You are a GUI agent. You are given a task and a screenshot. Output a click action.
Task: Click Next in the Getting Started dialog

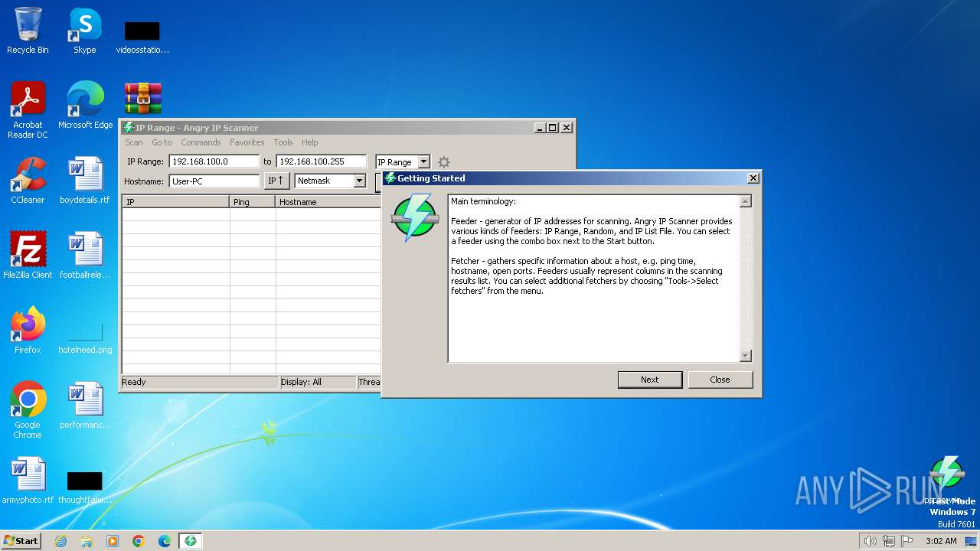click(x=650, y=380)
